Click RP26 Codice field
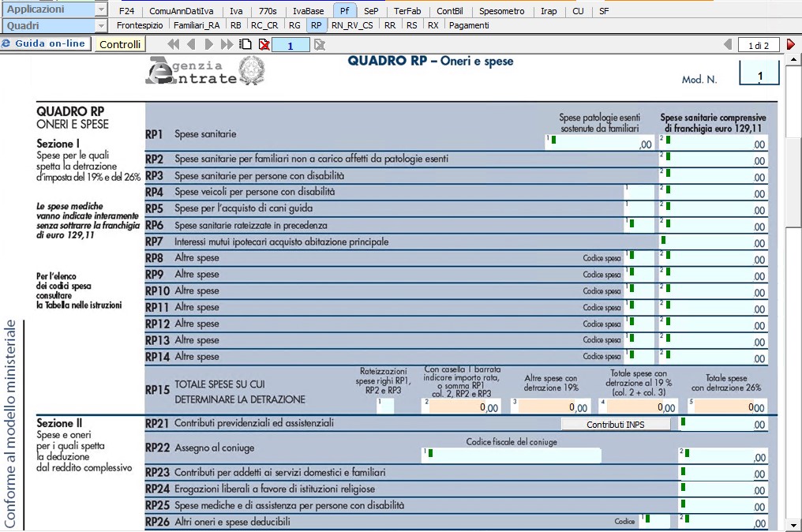 (655, 521)
